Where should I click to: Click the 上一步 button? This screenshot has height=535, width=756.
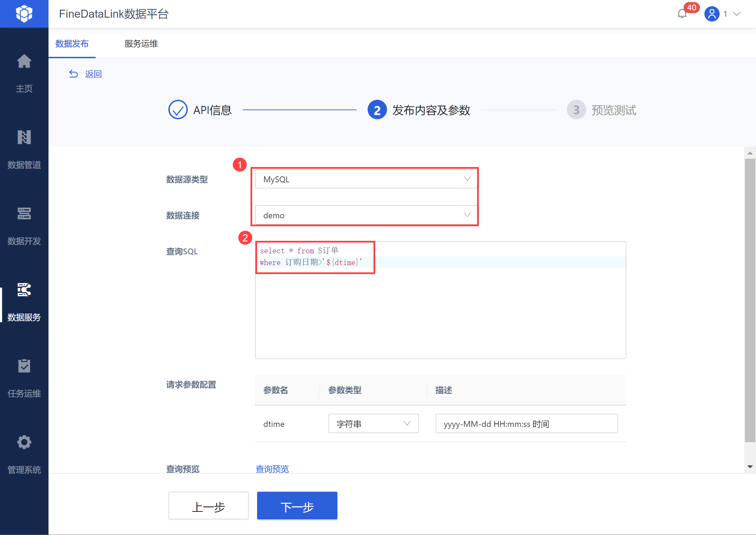coord(208,506)
